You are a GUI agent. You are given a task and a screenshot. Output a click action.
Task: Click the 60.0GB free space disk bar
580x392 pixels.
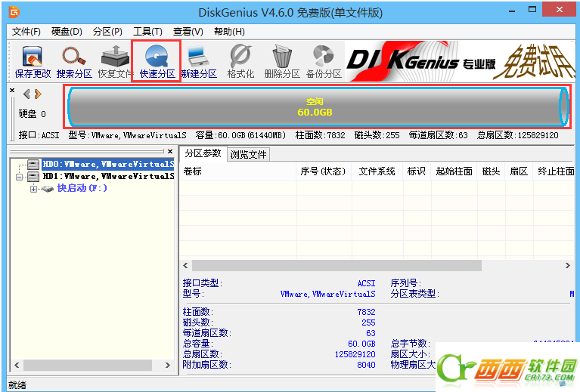(x=318, y=106)
